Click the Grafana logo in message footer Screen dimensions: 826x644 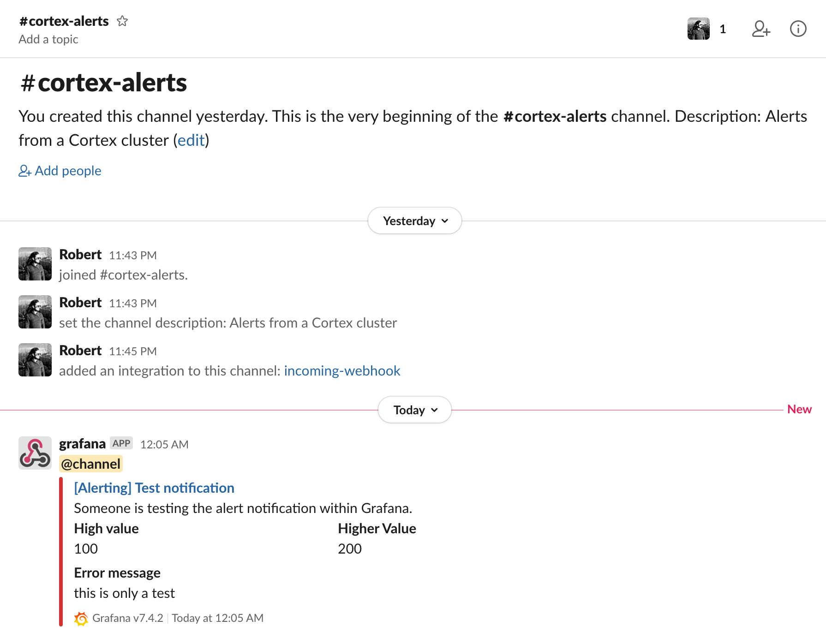(x=81, y=619)
